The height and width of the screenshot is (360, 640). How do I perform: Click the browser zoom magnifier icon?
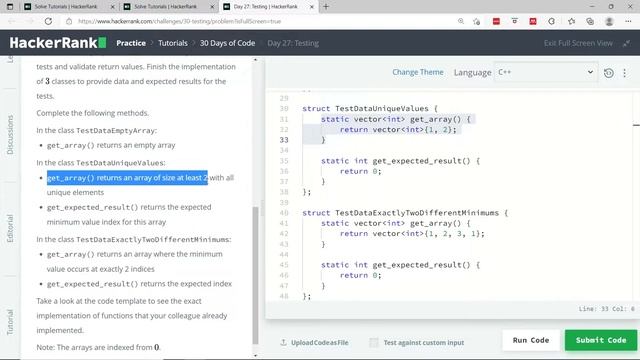pyautogui.click(x=461, y=21)
